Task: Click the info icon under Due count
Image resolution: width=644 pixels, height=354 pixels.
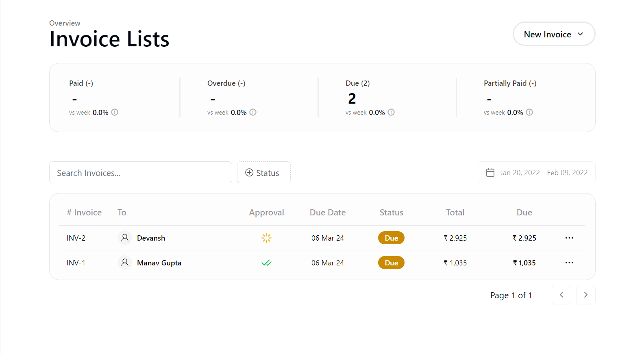Action: (391, 113)
